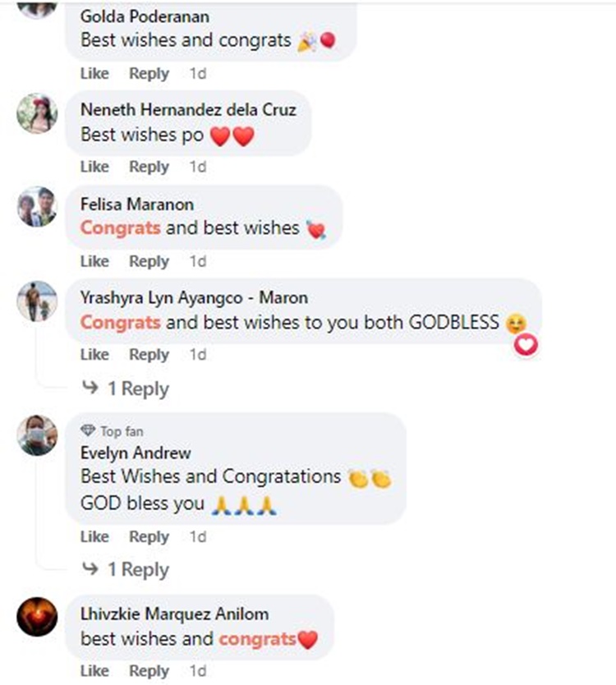Open Evelyn Andrew's name link
616x685 pixels.
(x=136, y=453)
